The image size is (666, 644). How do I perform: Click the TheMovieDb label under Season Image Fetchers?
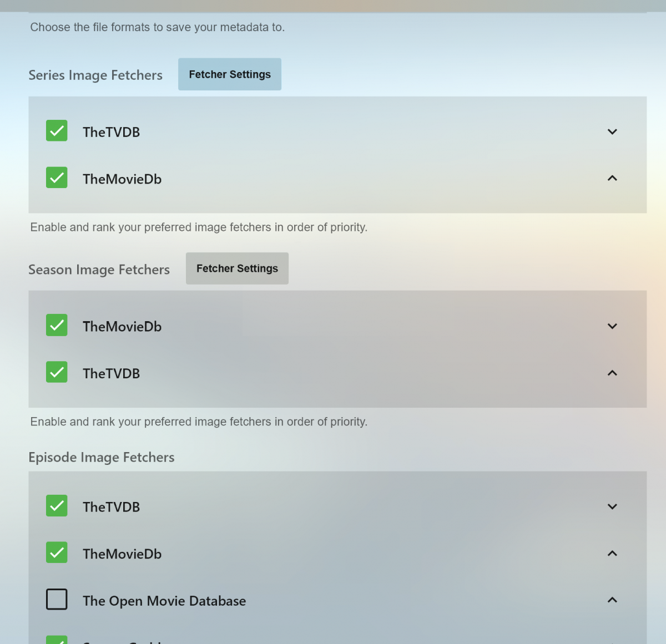coord(122,327)
